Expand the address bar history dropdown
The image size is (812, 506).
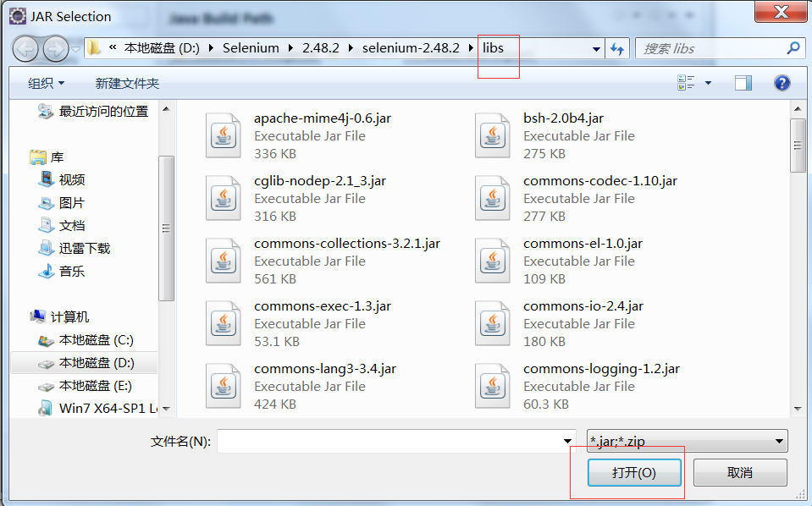tap(596, 49)
